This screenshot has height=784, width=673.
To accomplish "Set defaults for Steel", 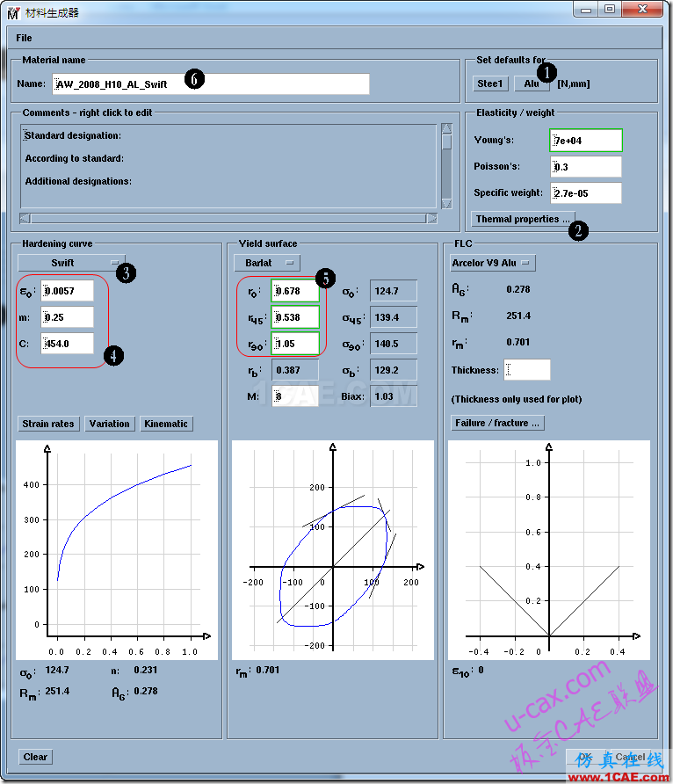I will click(x=489, y=83).
